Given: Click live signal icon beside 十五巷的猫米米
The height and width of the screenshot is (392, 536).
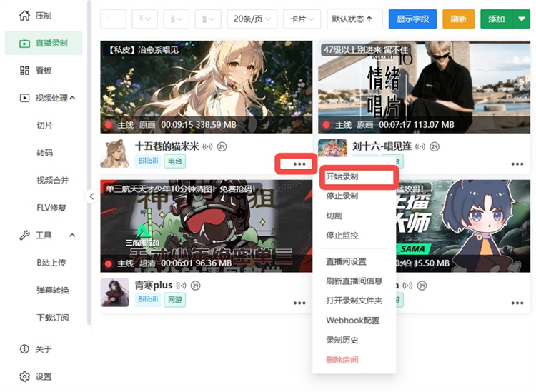Looking at the screenshot, I should coord(207,146).
